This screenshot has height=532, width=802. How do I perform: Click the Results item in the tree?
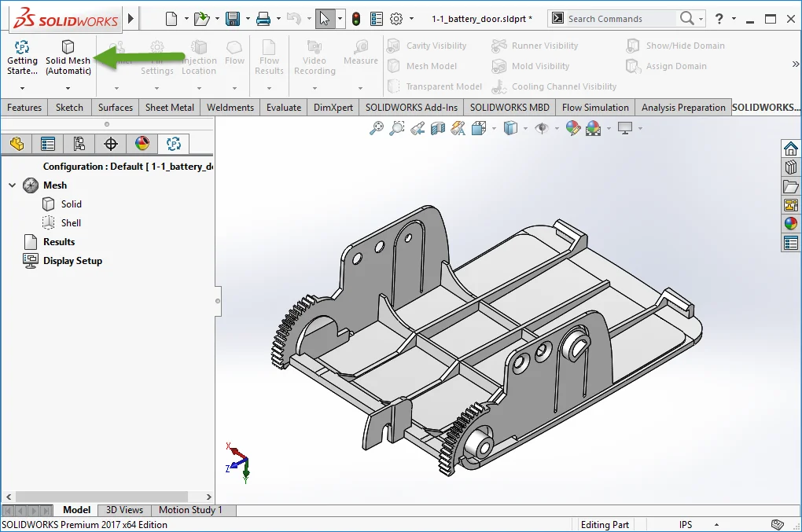[59, 242]
